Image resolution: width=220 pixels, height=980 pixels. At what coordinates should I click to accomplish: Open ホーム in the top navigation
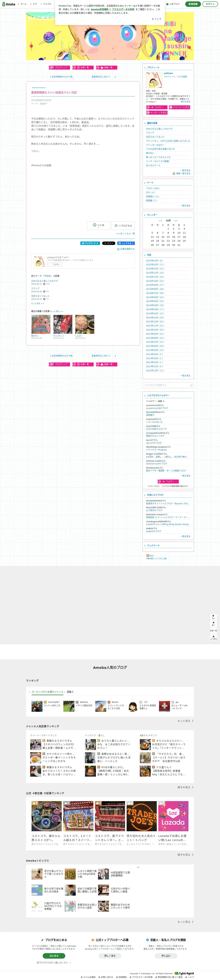coord(24,4)
